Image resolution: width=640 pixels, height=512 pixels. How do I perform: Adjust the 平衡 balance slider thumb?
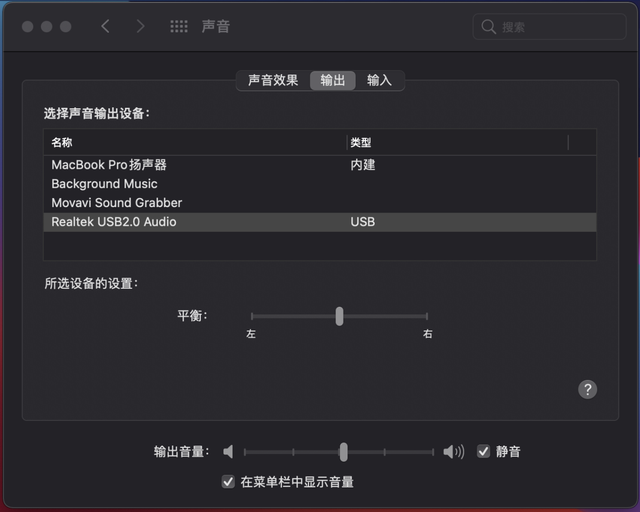[339, 316]
